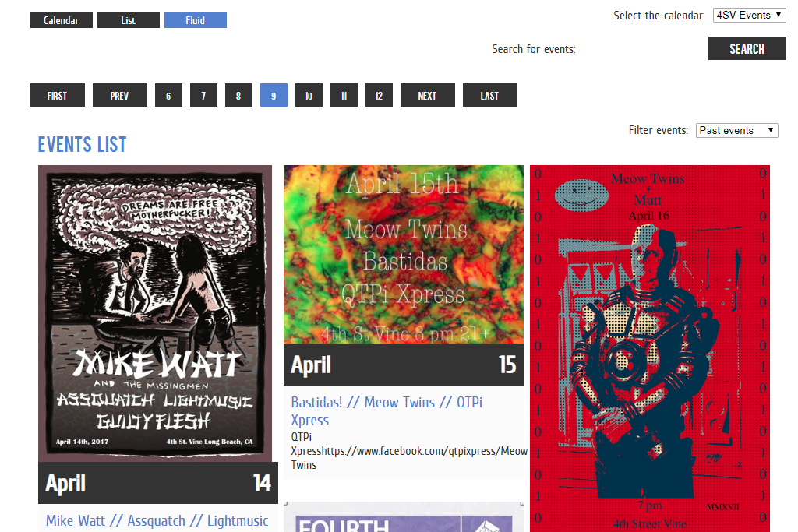Open page 6 of events
This screenshot has width=798, height=532.
[x=168, y=95]
